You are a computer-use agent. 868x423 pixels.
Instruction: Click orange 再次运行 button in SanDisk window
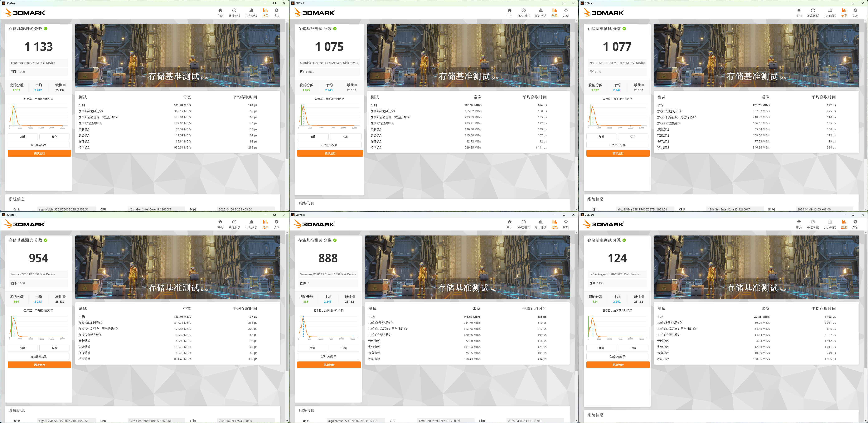330,153
